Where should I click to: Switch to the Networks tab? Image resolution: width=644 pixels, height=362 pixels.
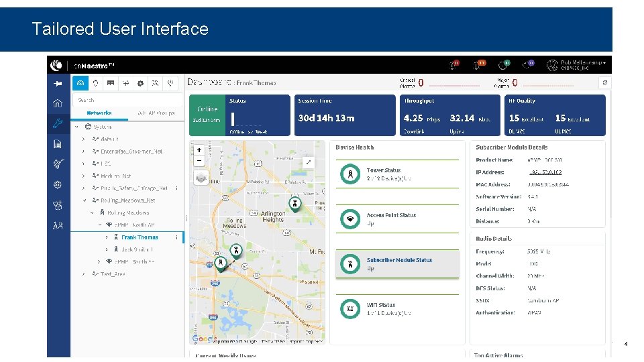point(99,113)
